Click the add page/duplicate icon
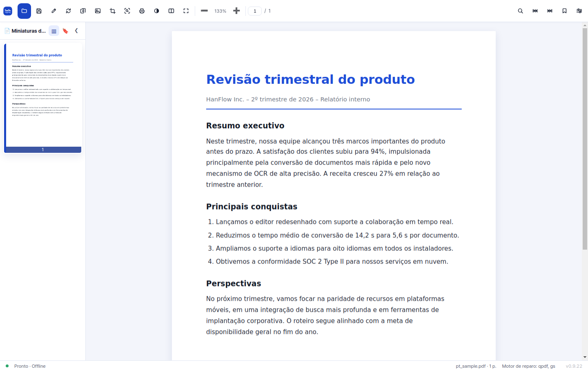Viewport: 588px width, 371px height. click(83, 11)
